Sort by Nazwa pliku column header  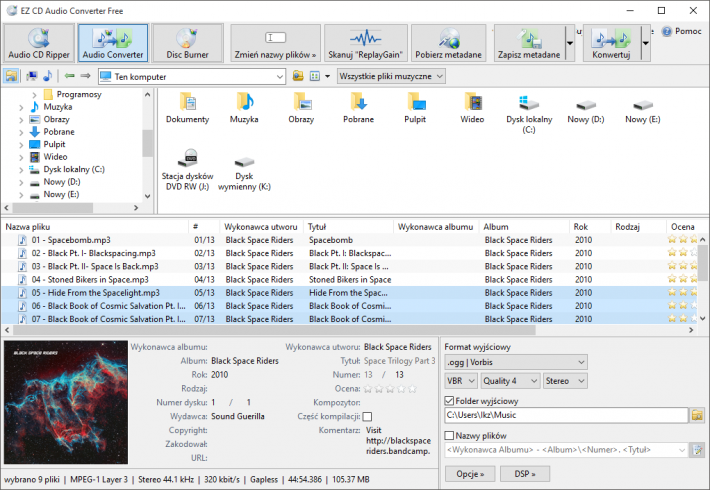click(95, 227)
